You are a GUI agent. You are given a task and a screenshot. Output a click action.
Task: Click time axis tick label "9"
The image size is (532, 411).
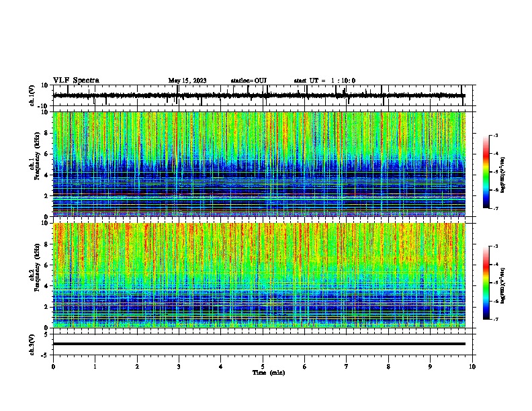pos(430,367)
